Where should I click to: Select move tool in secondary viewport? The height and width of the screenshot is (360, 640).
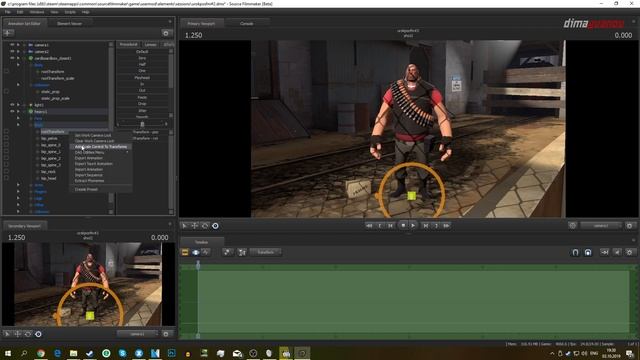[18, 334]
